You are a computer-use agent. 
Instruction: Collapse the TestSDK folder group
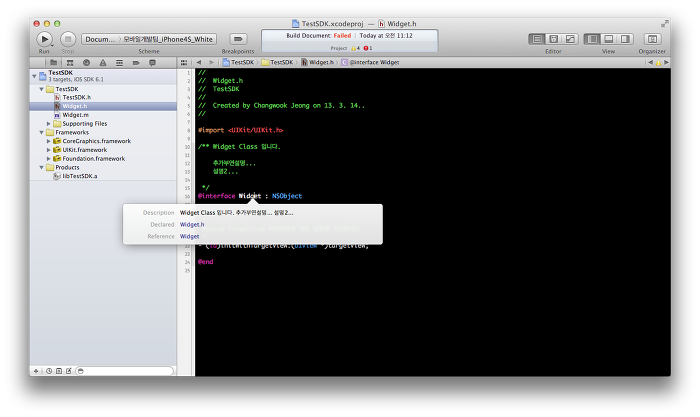pyautogui.click(x=42, y=89)
